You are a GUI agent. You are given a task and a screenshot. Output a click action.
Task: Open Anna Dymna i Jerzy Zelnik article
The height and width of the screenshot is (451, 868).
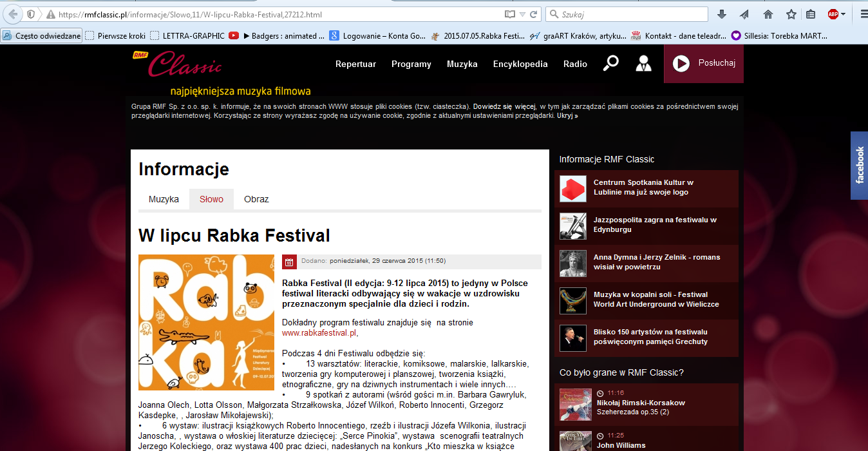coord(657,262)
